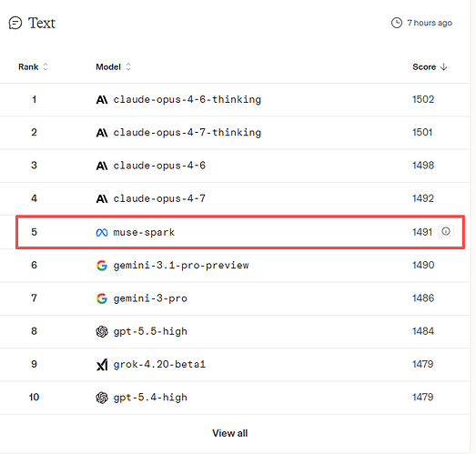Sort table by Rank column arrows

(x=46, y=66)
